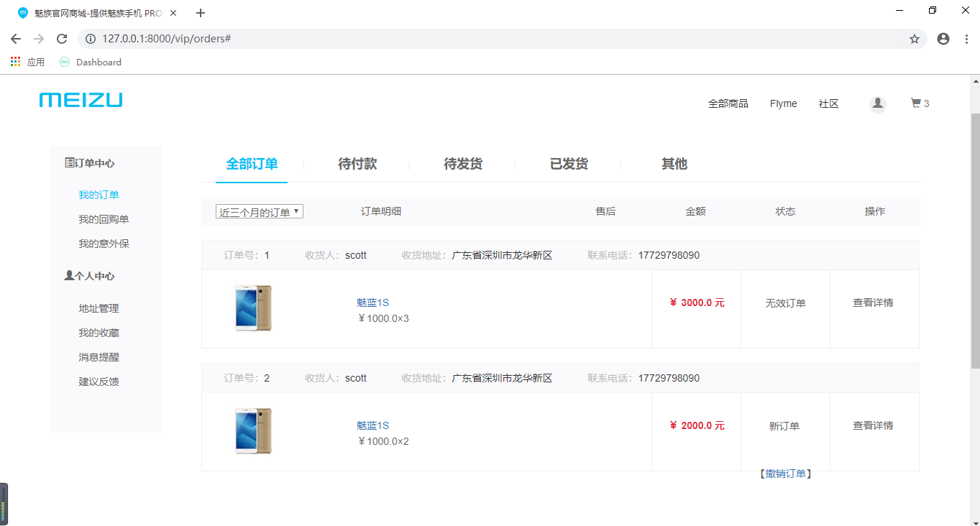Viewport: 980px width, 526px height.
Task: Open 我的收藏 in sidebar
Action: point(99,333)
